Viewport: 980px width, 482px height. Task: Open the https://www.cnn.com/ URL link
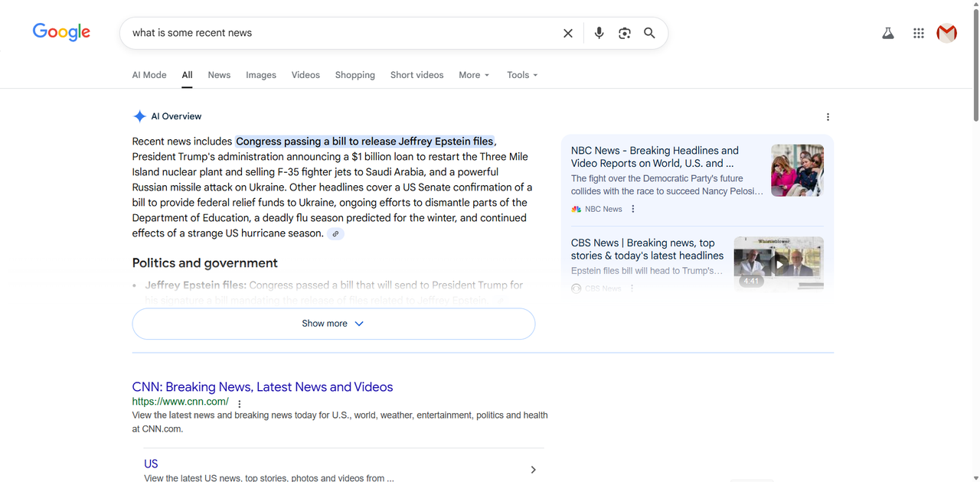181,402
